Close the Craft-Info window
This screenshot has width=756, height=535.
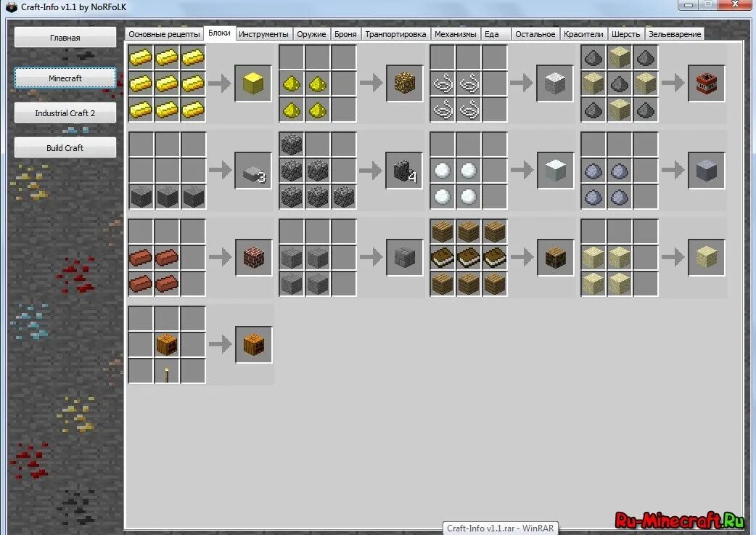click(x=735, y=5)
